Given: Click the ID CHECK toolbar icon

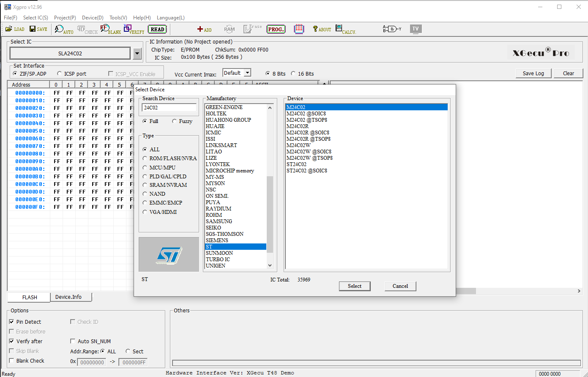Looking at the screenshot, I should (x=88, y=29).
